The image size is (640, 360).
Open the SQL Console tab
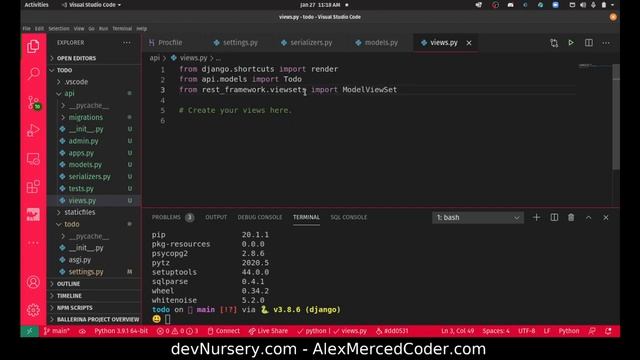coord(349,218)
